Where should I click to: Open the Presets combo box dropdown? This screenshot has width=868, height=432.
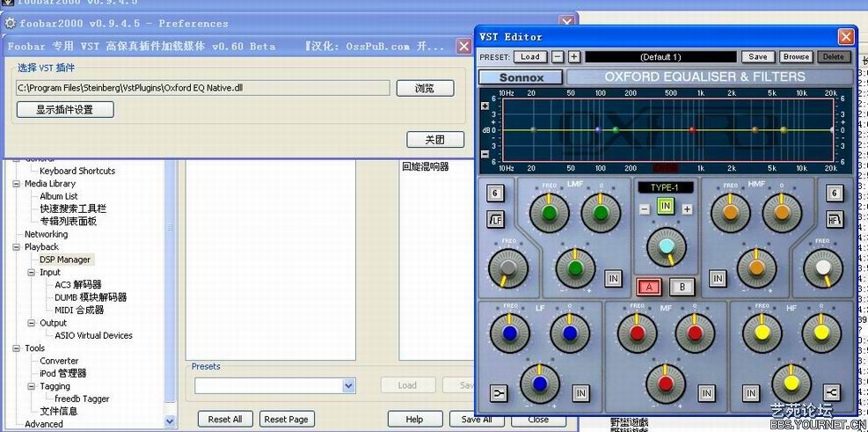[349, 385]
